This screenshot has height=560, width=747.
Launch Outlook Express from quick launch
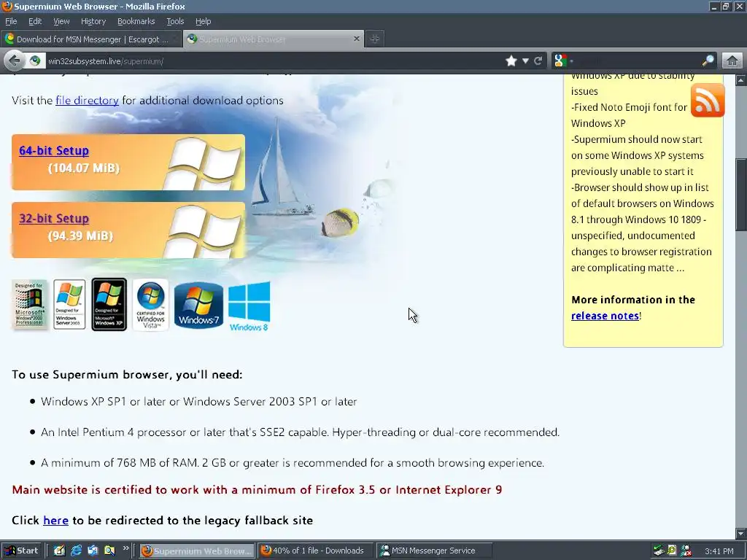pos(93,551)
